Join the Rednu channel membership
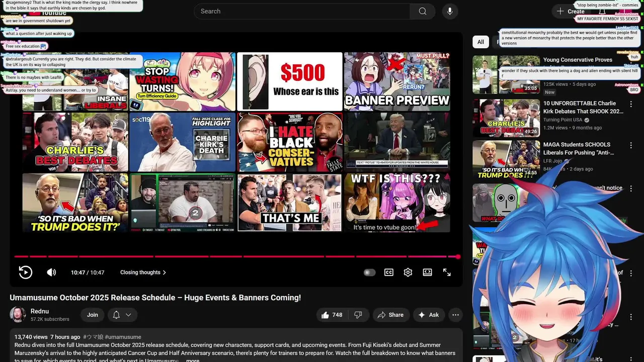The width and height of the screenshot is (644, 362). [93, 315]
